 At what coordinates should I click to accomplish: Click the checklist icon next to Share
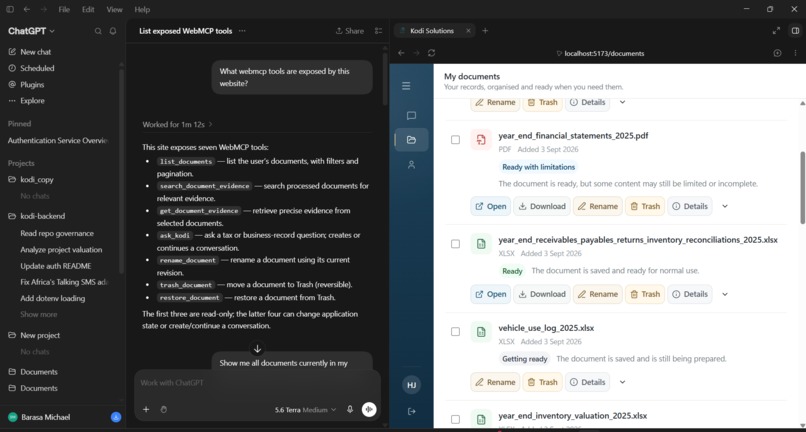(378, 31)
